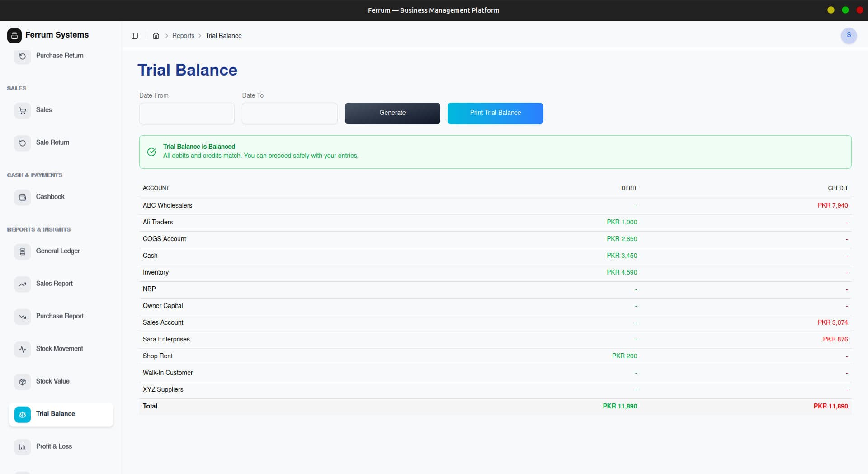Screen dimensions: 868x474
Task: Open the user avatar S menu
Action: click(849, 35)
